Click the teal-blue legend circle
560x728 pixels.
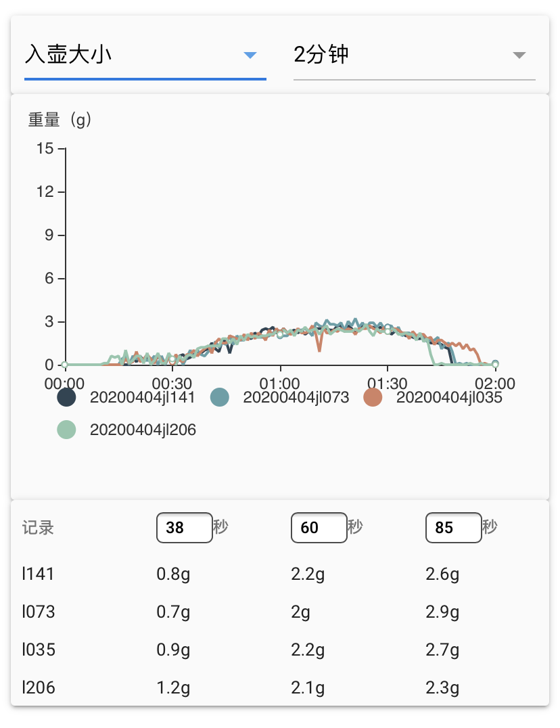tap(220, 397)
